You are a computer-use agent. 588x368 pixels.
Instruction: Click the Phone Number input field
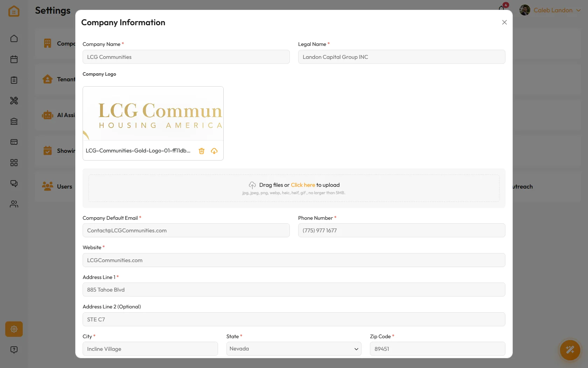pos(402,230)
